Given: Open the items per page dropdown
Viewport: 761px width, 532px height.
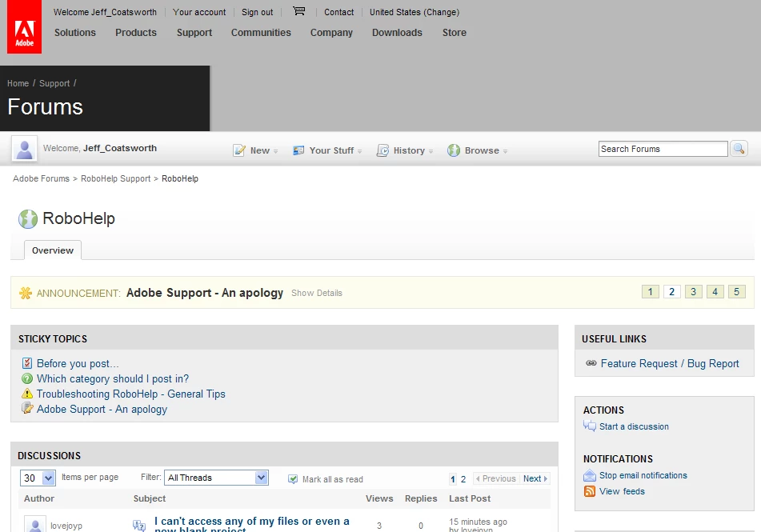Looking at the screenshot, I should (38, 478).
